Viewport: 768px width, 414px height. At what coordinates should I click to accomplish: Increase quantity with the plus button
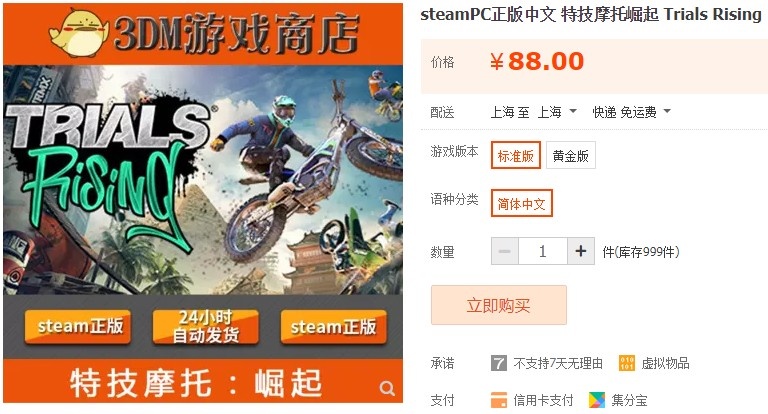(581, 251)
